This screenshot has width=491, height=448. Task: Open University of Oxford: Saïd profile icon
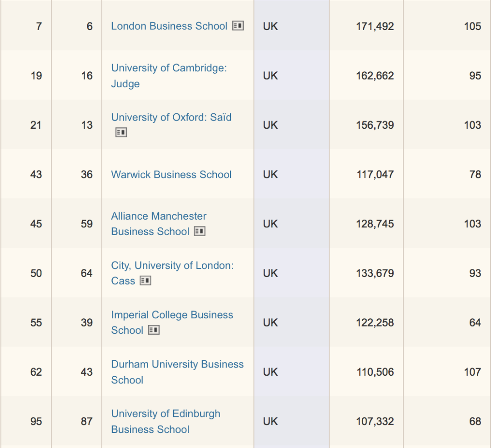click(121, 132)
